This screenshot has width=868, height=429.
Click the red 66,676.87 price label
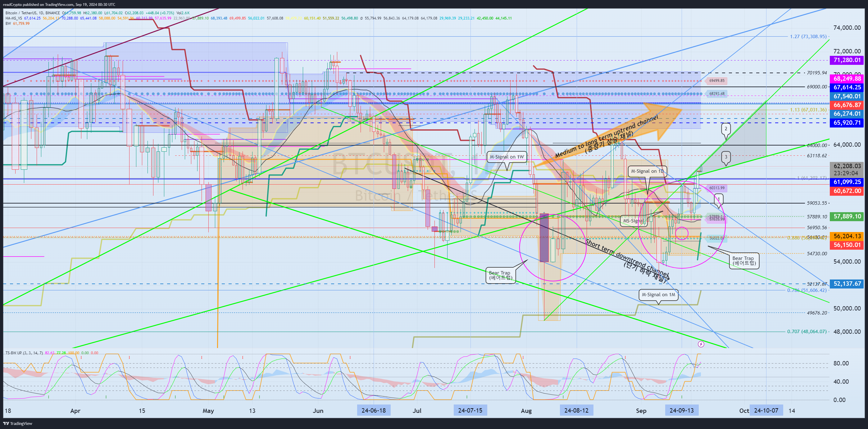pyautogui.click(x=847, y=105)
